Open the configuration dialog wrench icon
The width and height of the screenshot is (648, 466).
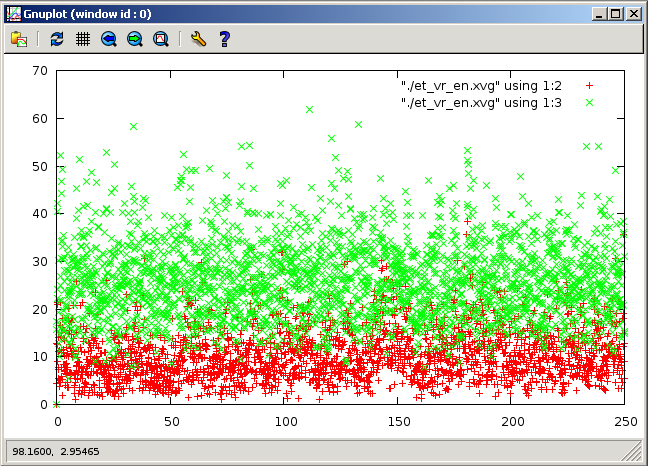pyautogui.click(x=198, y=39)
